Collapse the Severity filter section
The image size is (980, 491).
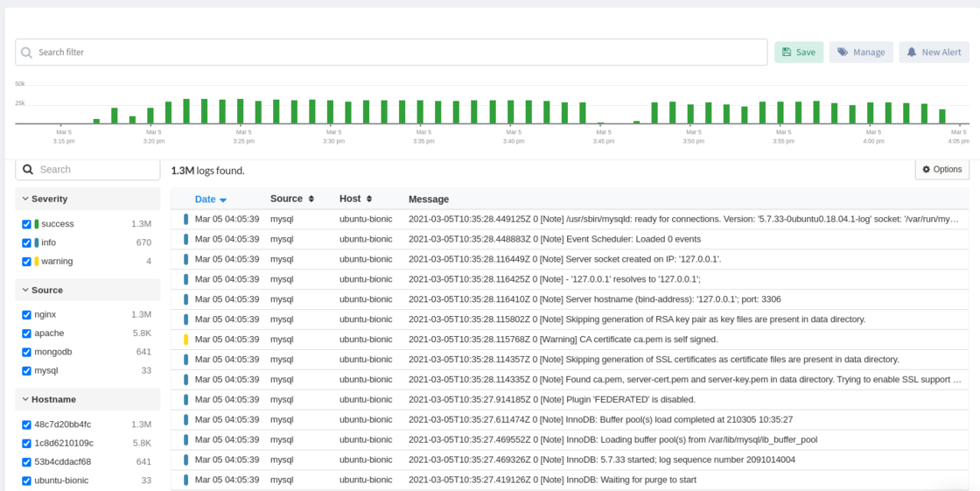click(x=25, y=199)
